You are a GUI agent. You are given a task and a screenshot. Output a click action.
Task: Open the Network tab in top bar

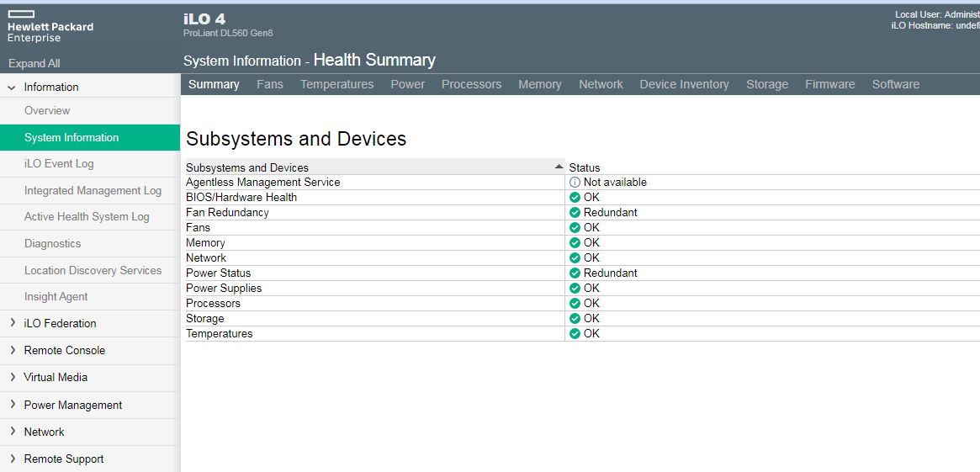point(601,84)
